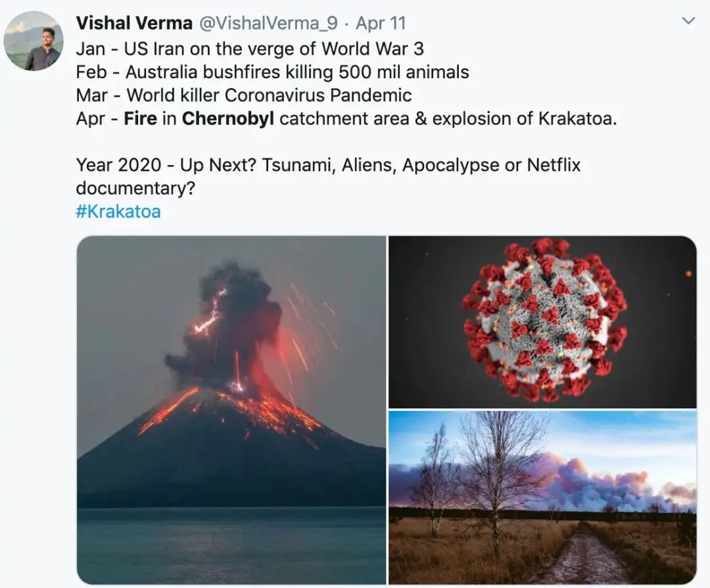Click the Mar Coronavirus Pandemic line
The image size is (710, 588).
click(244, 95)
